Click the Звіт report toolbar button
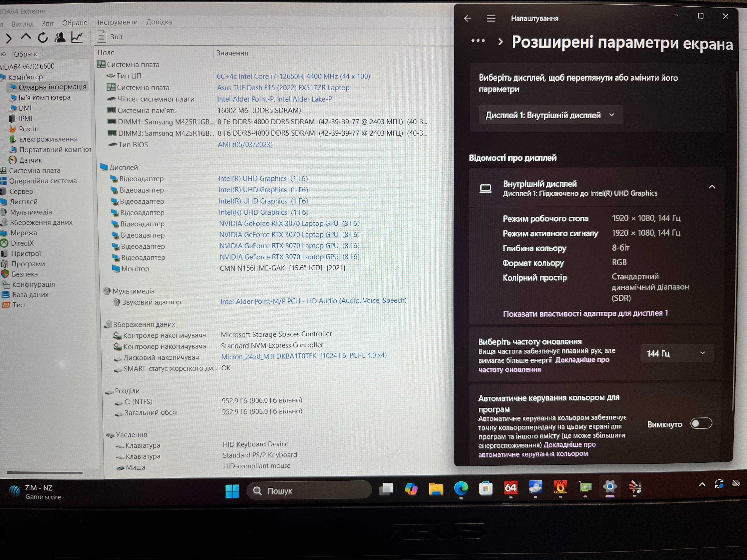 [110, 36]
